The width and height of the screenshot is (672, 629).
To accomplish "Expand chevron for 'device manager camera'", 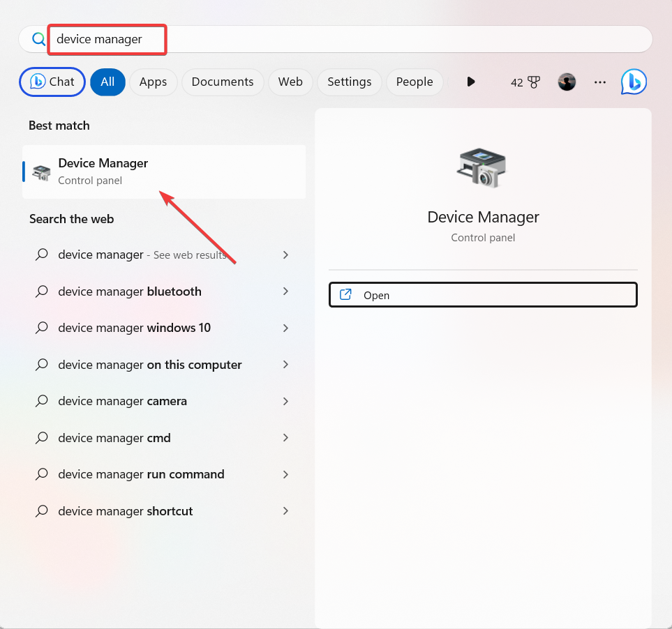I will pos(286,401).
